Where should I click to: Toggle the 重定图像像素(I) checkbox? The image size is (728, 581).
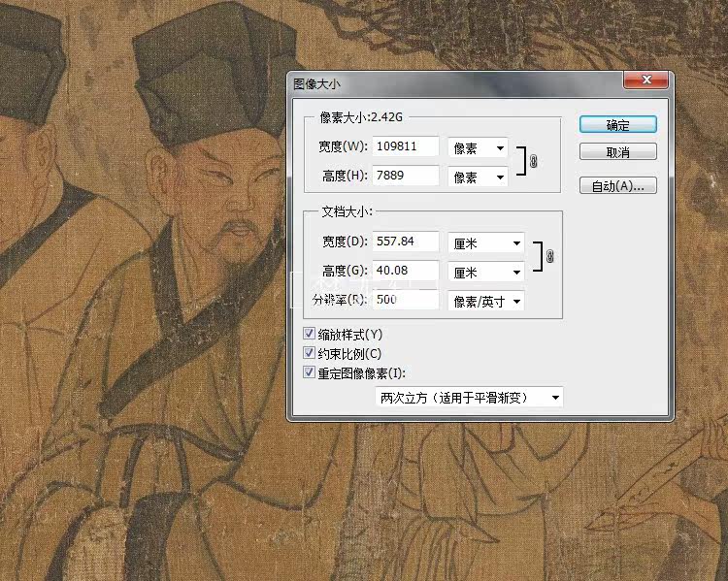(x=309, y=372)
